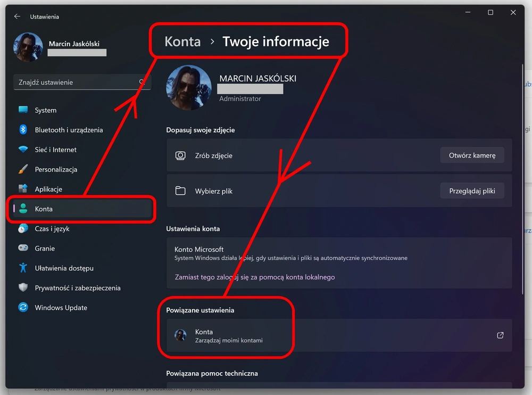Screen dimensions: 532x395
Task: Click the camera icon beside Zrób zdjęcie
Action: point(180,155)
